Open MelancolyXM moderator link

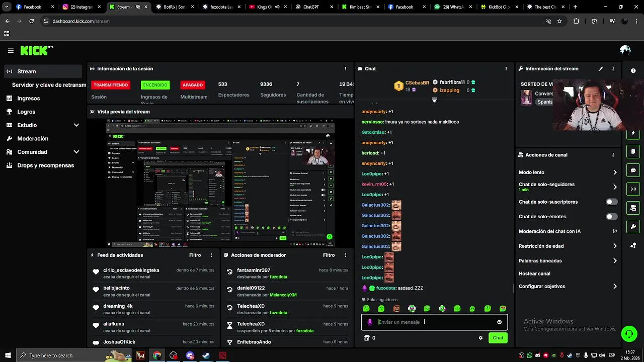283,295
